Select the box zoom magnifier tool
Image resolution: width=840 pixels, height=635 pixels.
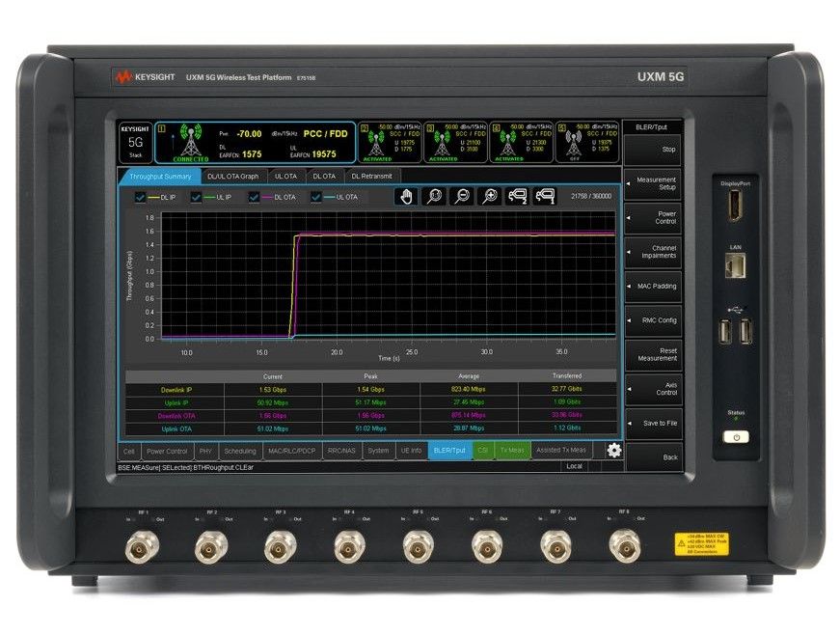coord(433,197)
